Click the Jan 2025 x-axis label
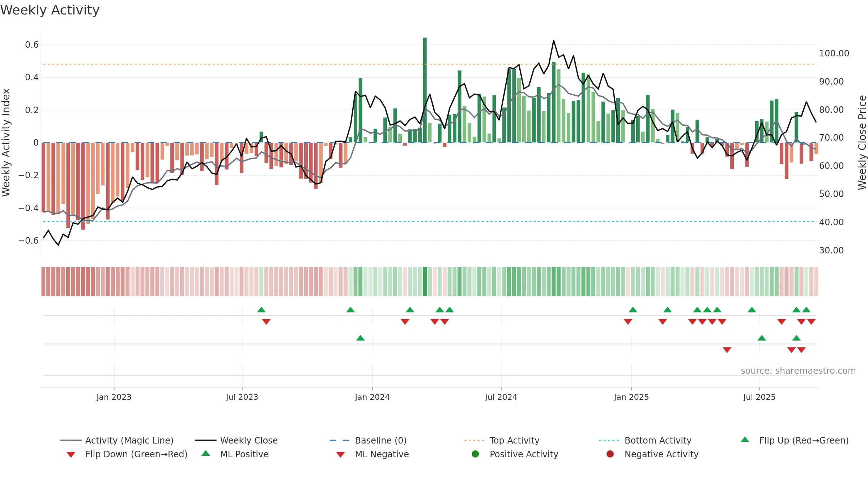Viewport: 868px width, 488px height. click(631, 397)
